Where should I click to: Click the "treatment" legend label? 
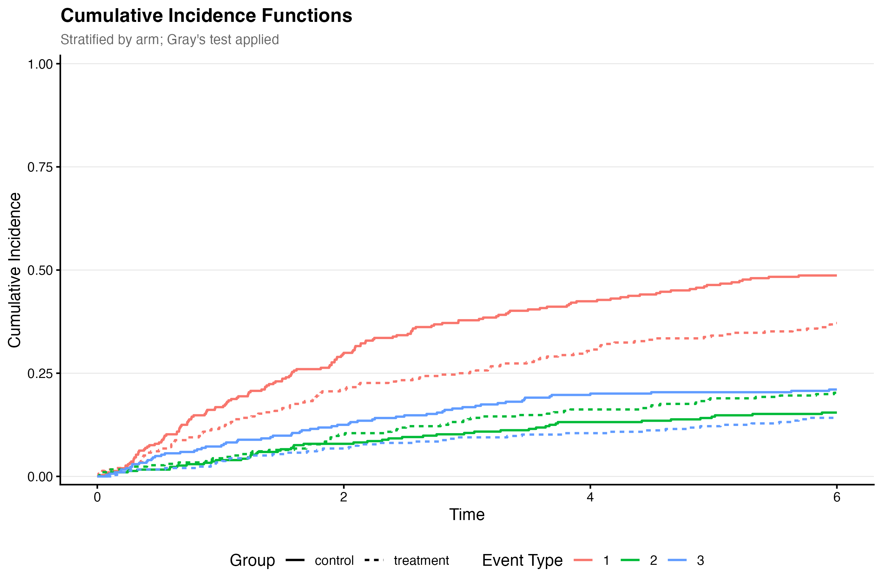421,560
